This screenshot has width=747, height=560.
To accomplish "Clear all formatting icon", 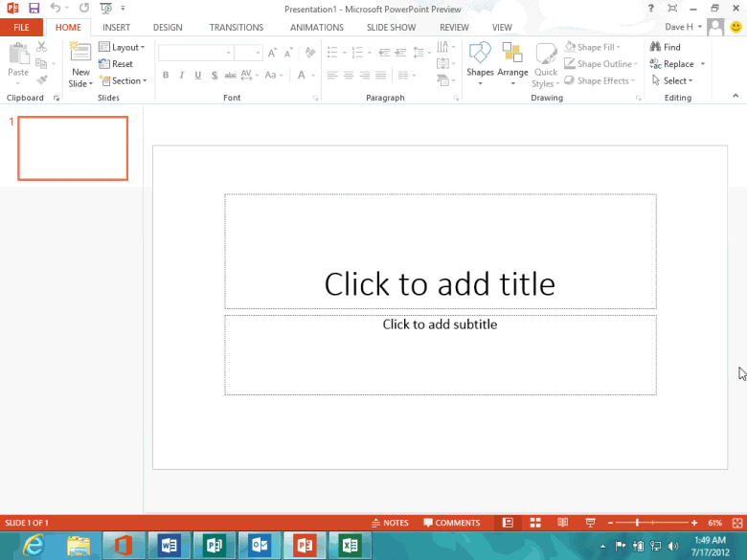I will [310, 53].
